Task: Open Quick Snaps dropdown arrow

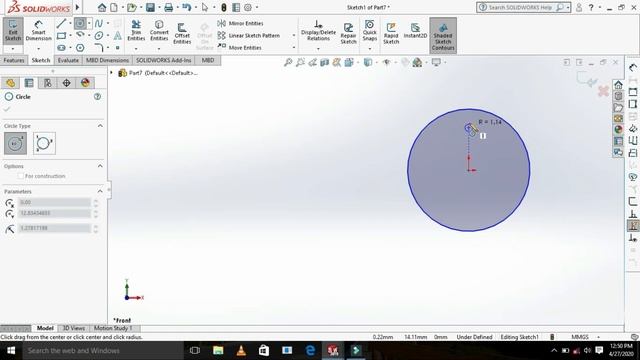Action: [x=369, y=49]
